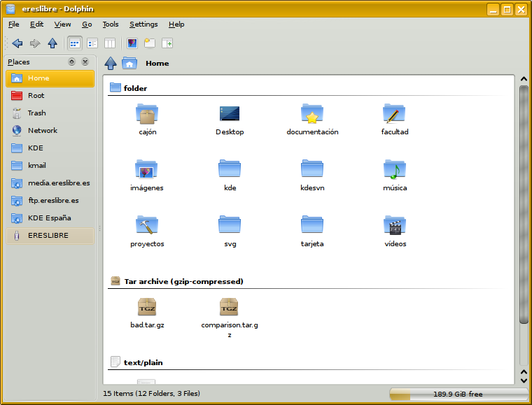Click the Home folder icon in location bar
532x405 pixels.
(x=129, y=64)
